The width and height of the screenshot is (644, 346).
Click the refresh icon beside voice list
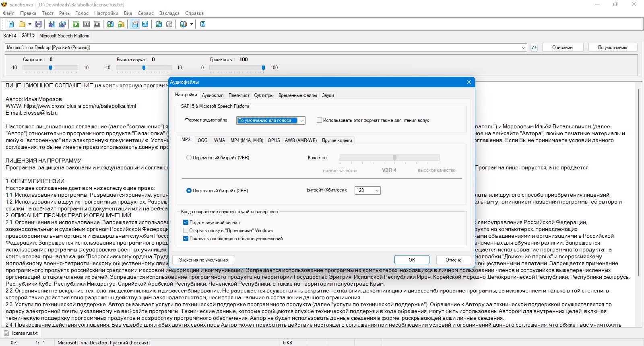click(x=534, y=47)
